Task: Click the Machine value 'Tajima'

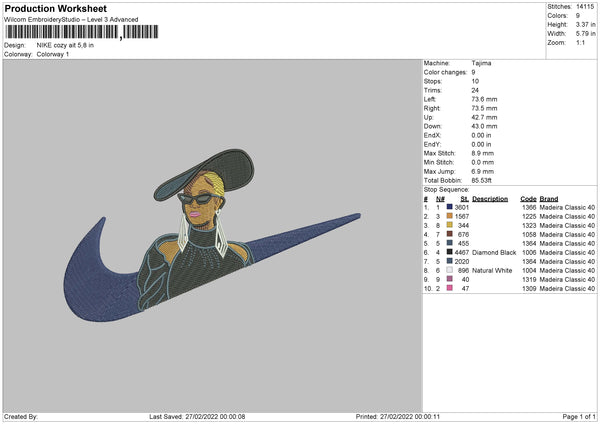Action: pyautogui.click(x=481, y=63)
